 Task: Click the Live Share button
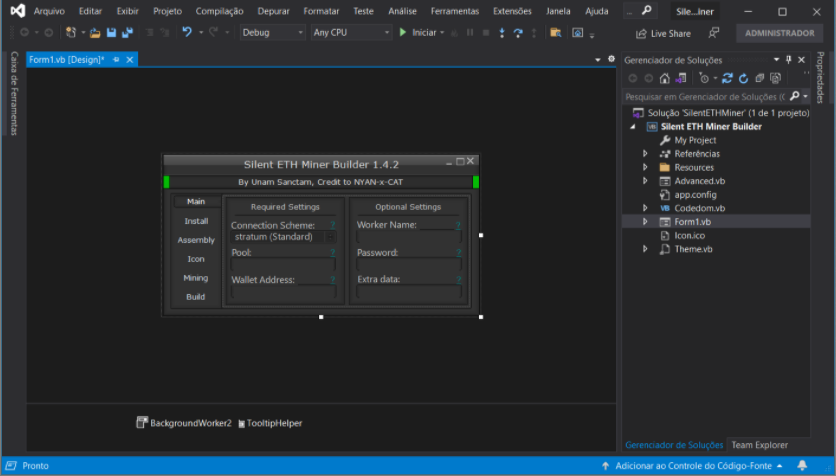point(663,34)
